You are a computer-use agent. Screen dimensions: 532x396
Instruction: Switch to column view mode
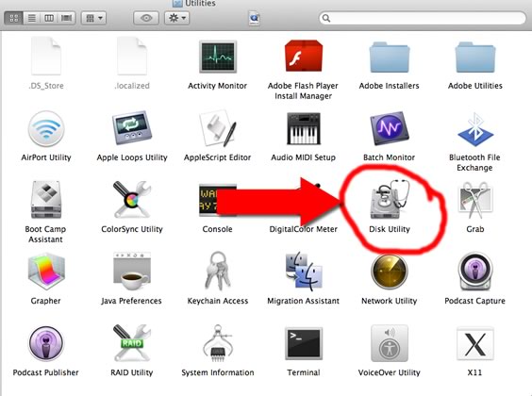[49, 18]
